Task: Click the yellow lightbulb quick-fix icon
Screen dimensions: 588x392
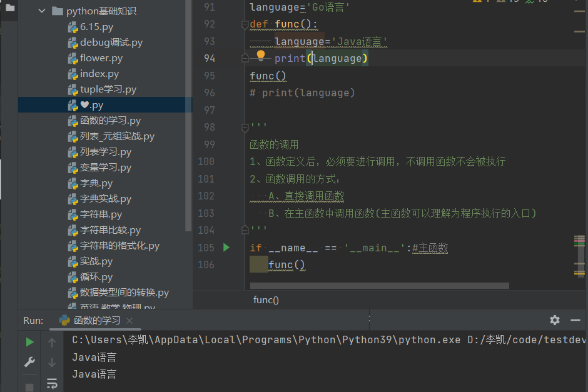Action: [261, 56]
